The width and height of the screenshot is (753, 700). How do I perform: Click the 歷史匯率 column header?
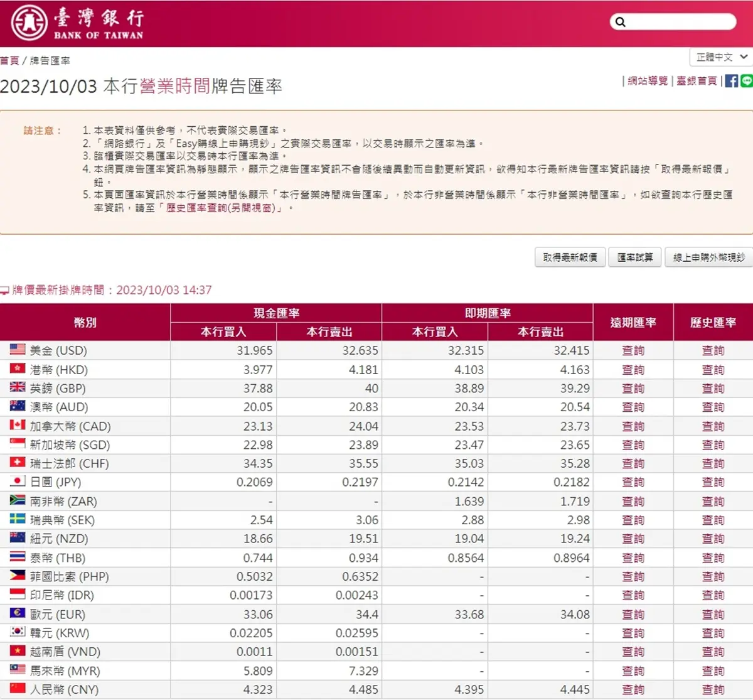(713, 323)
